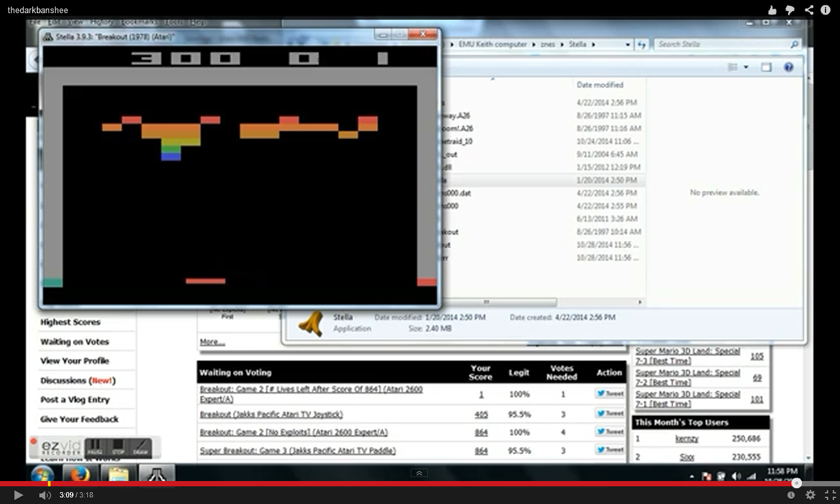Exit full screen mode in the player
Image resolution: width=840 pixels, height=504 pixels.
click(830, 495)
